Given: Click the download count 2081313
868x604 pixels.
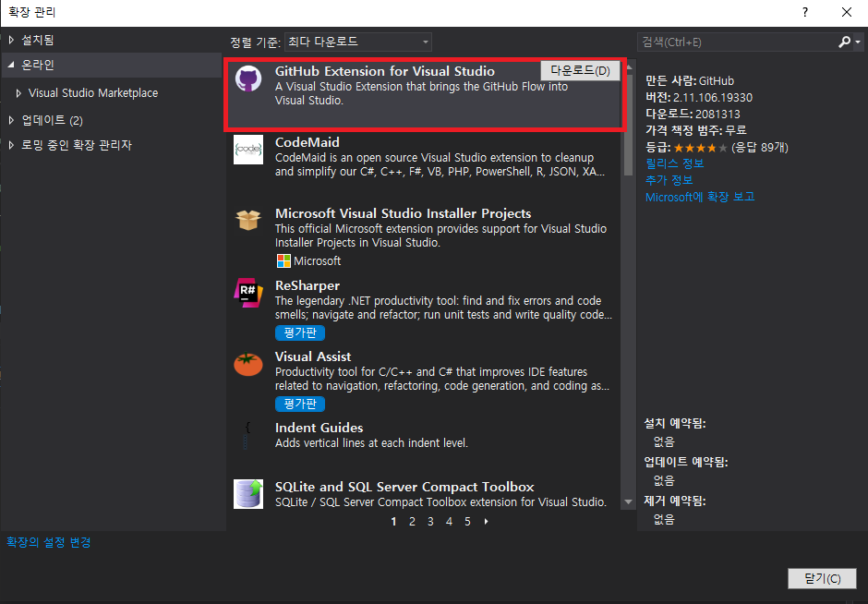Looking at the screenshot, I should [x=717, y=114].
